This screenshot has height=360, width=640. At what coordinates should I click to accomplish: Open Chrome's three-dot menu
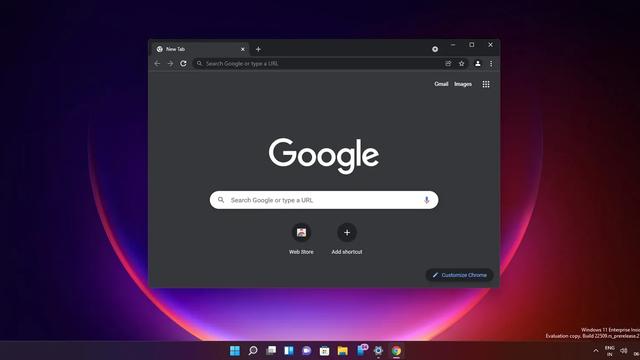pyautogui.click(x=491, y=64)
